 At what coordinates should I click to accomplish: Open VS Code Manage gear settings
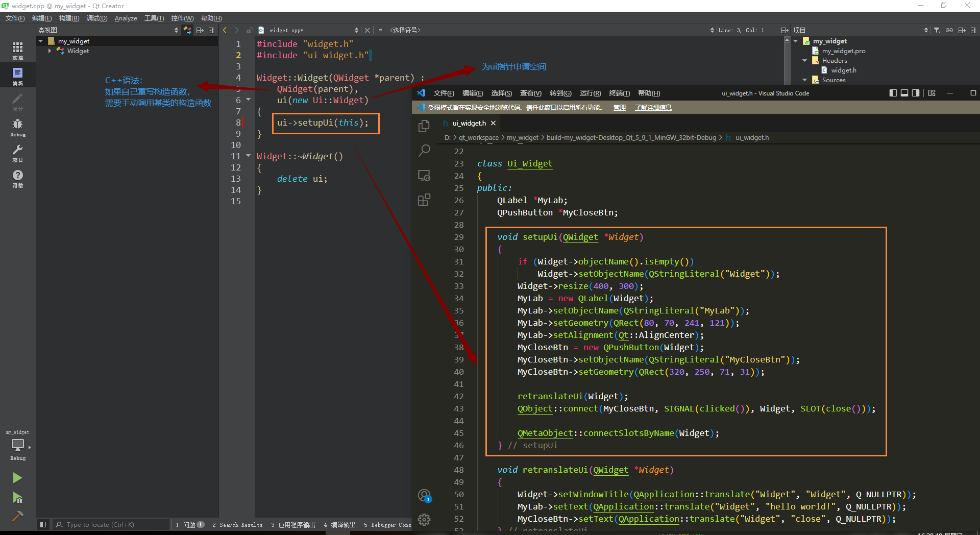pos(424,520)
